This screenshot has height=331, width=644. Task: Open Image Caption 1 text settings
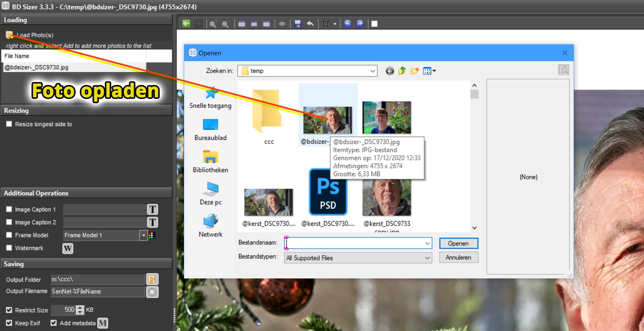(153, 209)
